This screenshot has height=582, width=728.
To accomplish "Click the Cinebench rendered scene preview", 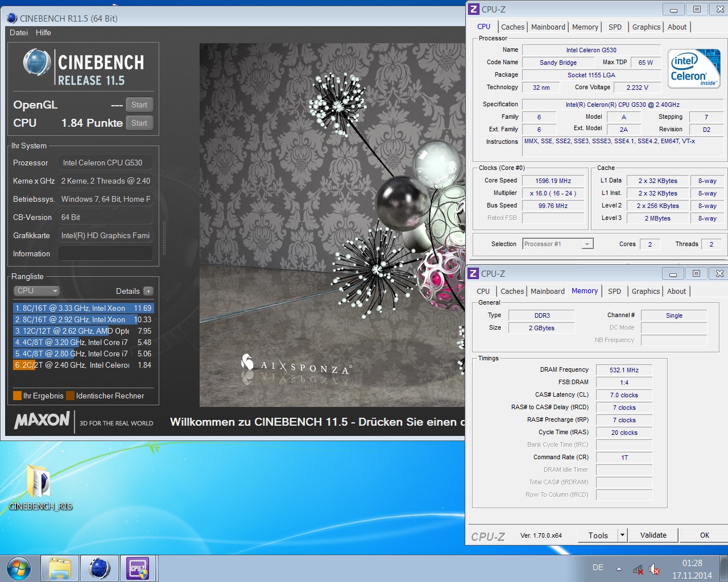I will coord(332,225).
